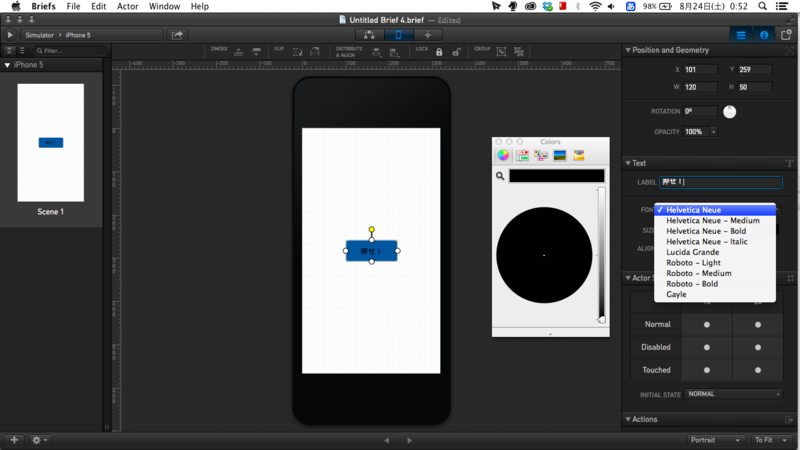
Task: Send actor backward in Z-index
Action: pyautogui.click(x=257, y=52)
